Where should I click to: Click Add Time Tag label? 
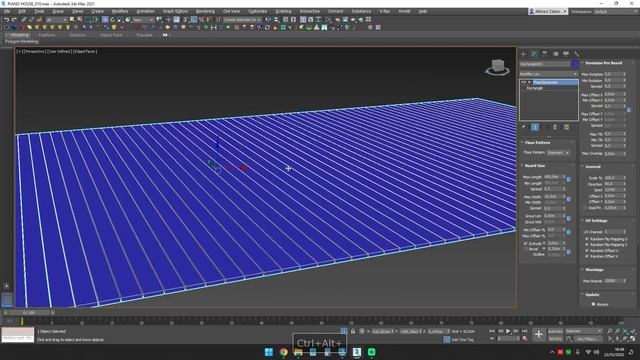tap(462, 340)
